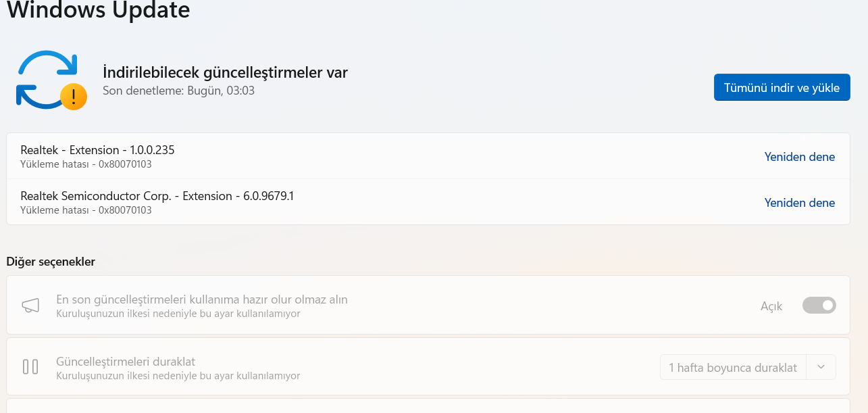Click the 'Açık' label next to toggle
The width and height of the screenshot is (868, 413).
[x=771, y=306]
